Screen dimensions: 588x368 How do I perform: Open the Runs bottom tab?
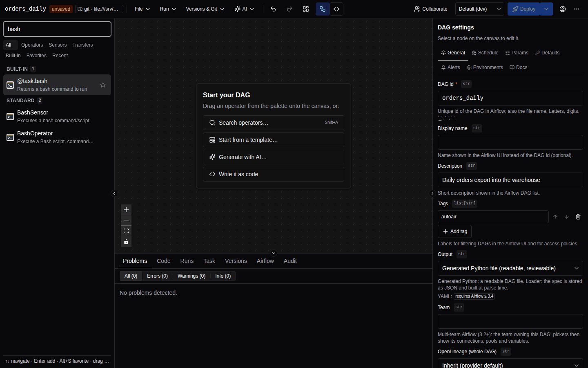pos(187,261)
